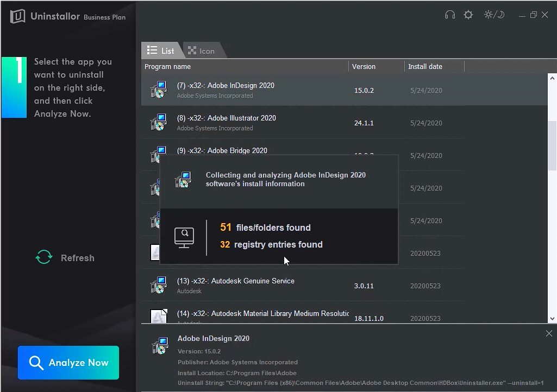
Task: Click the Uninstallor logo icon
Action: point(17,17)
